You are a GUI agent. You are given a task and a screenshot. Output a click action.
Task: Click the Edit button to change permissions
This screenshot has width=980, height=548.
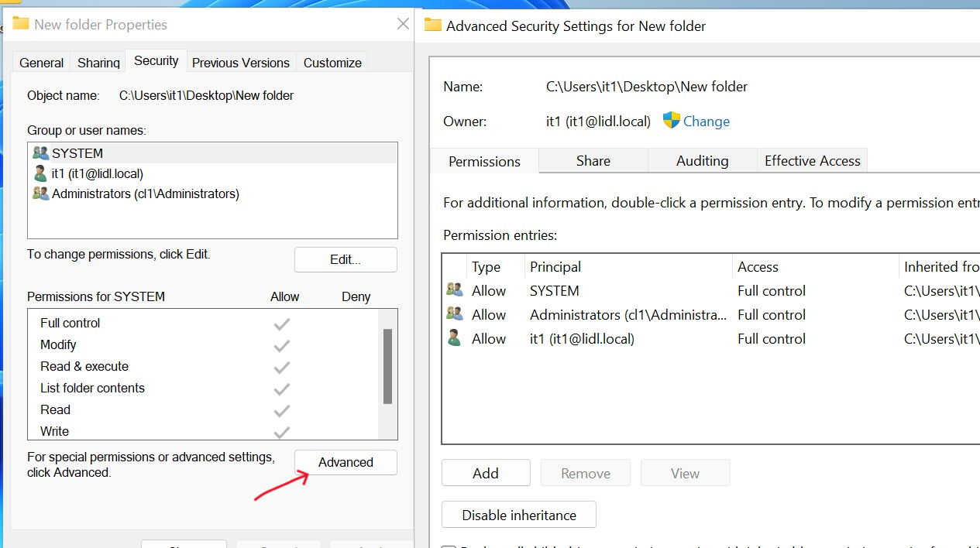pos(345,259)
